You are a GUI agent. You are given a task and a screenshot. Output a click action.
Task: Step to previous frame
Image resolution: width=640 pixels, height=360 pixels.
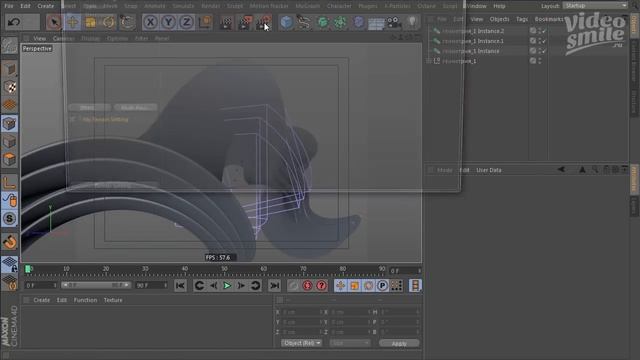213,286
